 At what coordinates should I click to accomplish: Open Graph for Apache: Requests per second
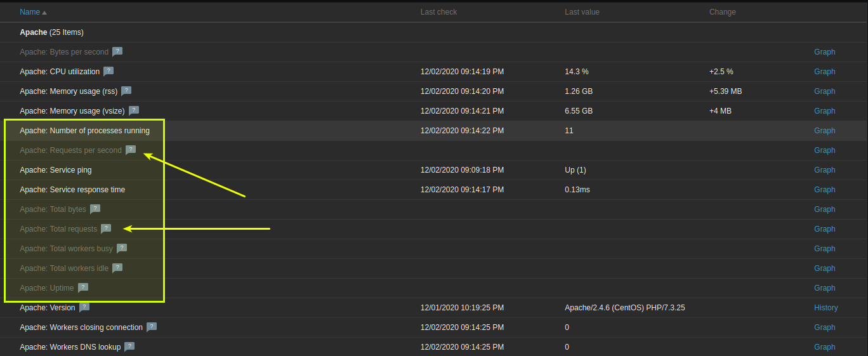pos(824,150)
